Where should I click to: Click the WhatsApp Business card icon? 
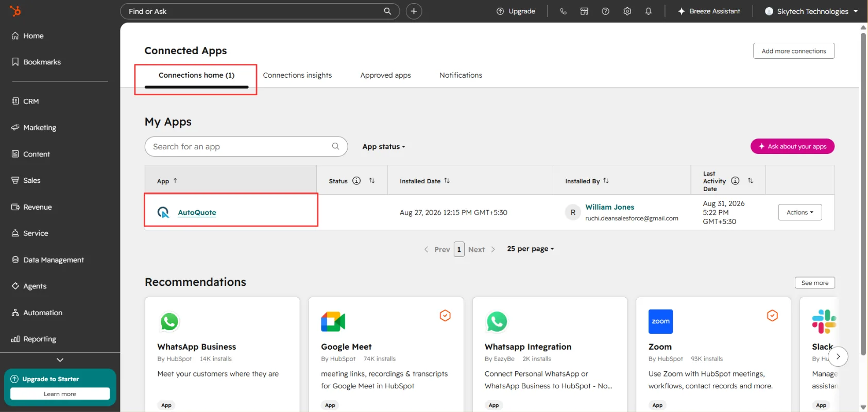tap(169, 322)
